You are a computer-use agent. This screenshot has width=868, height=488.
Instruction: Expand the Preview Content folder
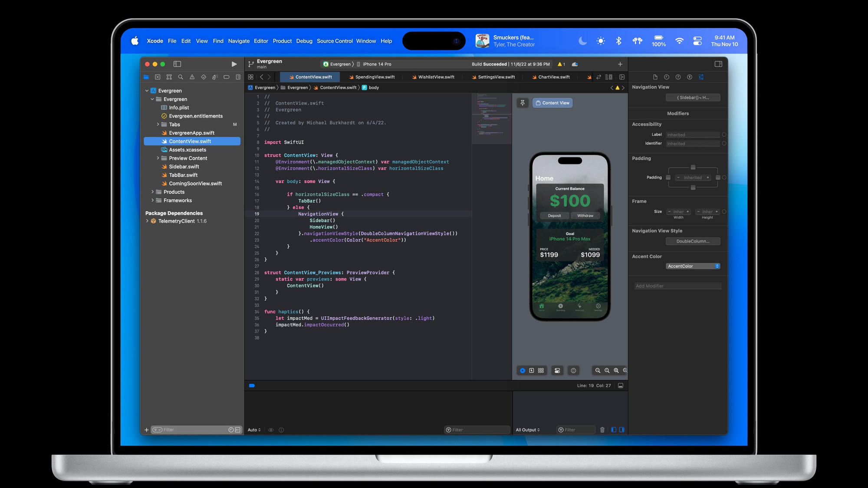coord(158,158)
